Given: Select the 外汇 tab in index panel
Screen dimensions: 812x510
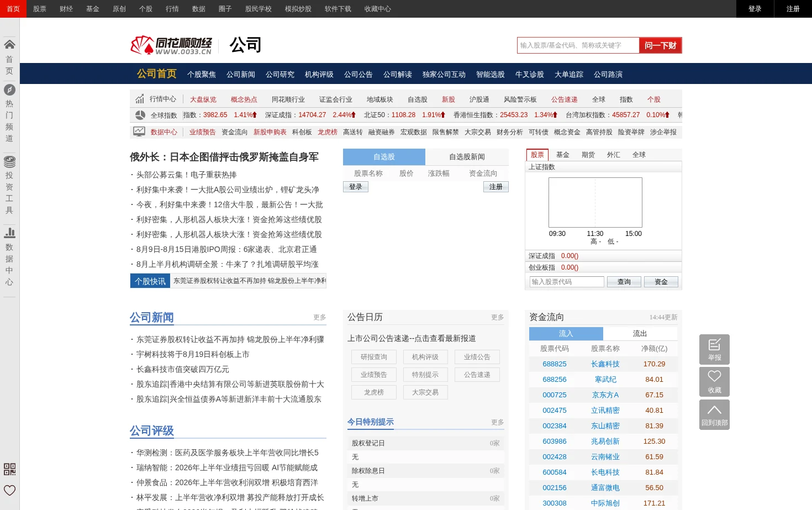Looking at the screenshot, I should click(x=614, y=155).
